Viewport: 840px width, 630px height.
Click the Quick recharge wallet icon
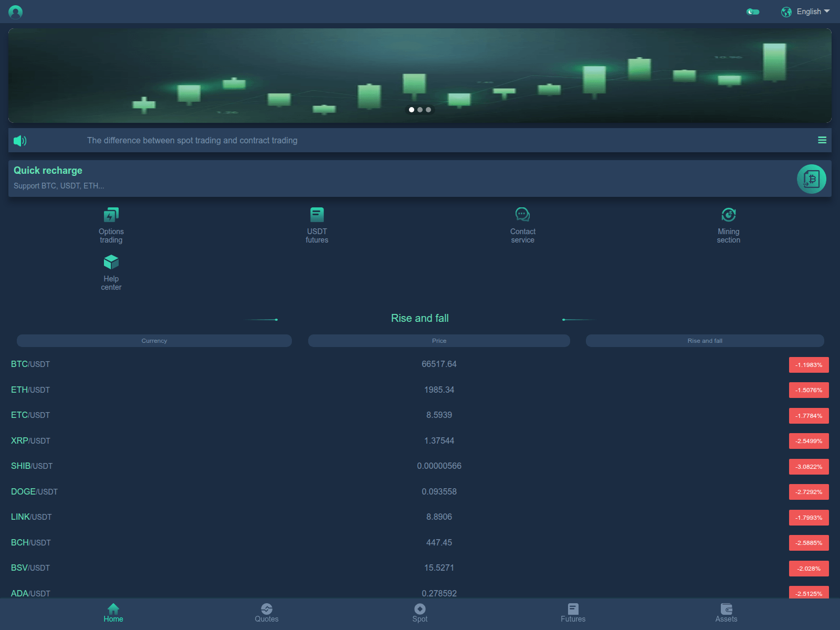(x=811, y=178)
